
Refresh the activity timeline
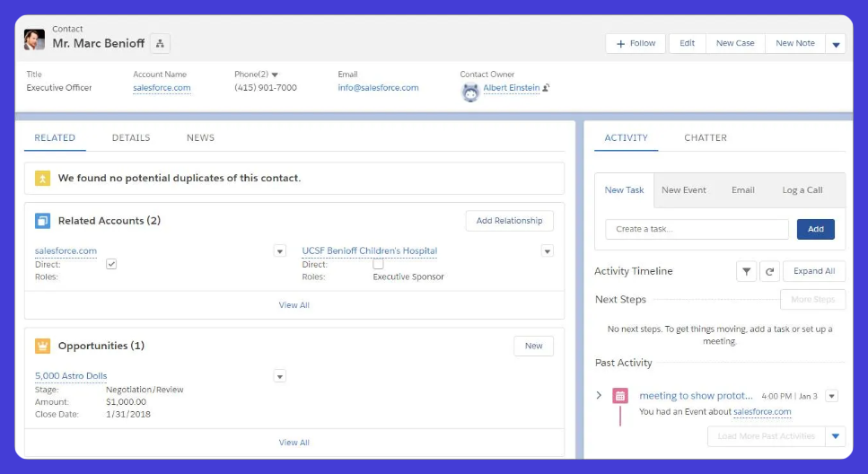click(769, 271)
